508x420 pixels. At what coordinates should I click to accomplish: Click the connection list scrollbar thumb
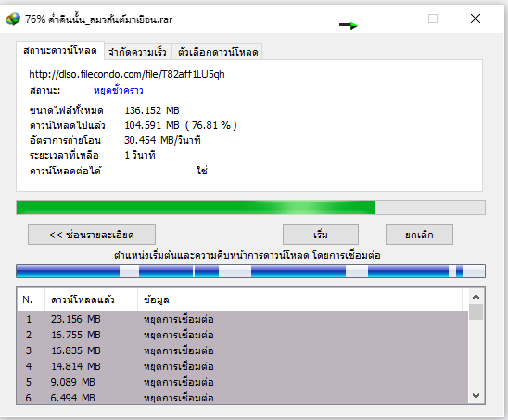pos(476,312)
